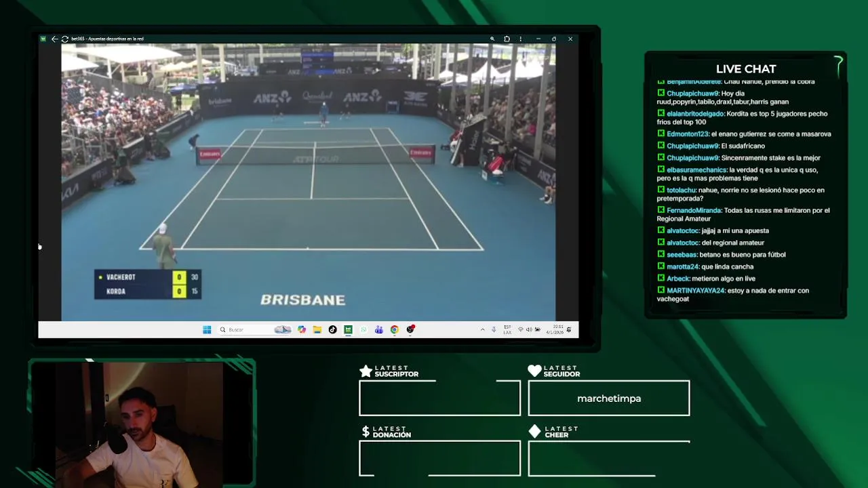Viewport: 868px width, 488px height.
Task: Click chat username MARTINYAYAYA24
Action: pyautogui.click(x=696, y=291)
